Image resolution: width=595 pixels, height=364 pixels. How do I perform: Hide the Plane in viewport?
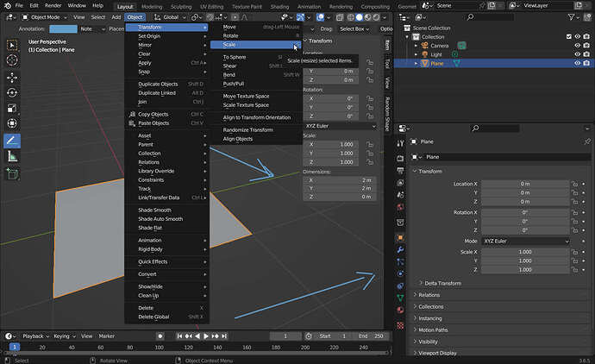[577, 63]
